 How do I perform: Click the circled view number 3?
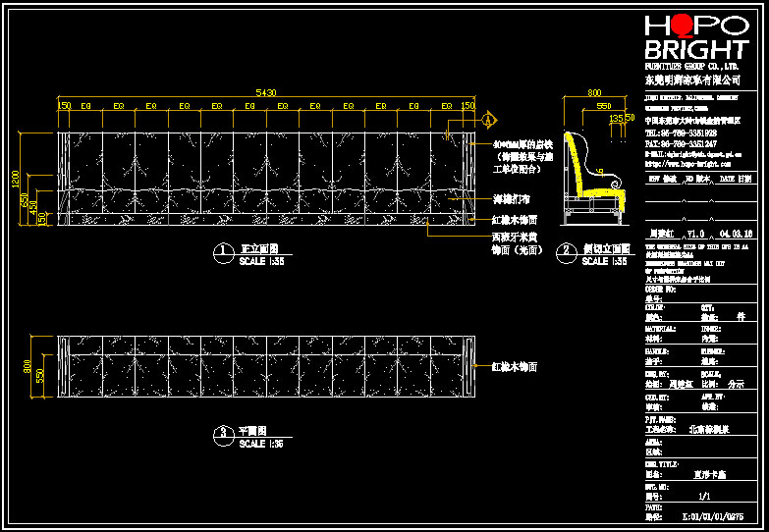pyautogui.click(x=224, y=435)
